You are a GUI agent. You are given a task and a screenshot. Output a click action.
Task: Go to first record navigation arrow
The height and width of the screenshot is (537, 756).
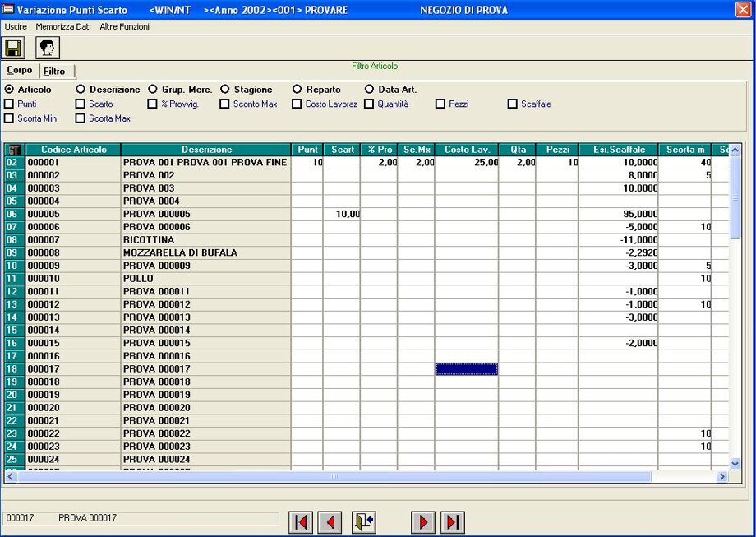click(x=301, y=522)
